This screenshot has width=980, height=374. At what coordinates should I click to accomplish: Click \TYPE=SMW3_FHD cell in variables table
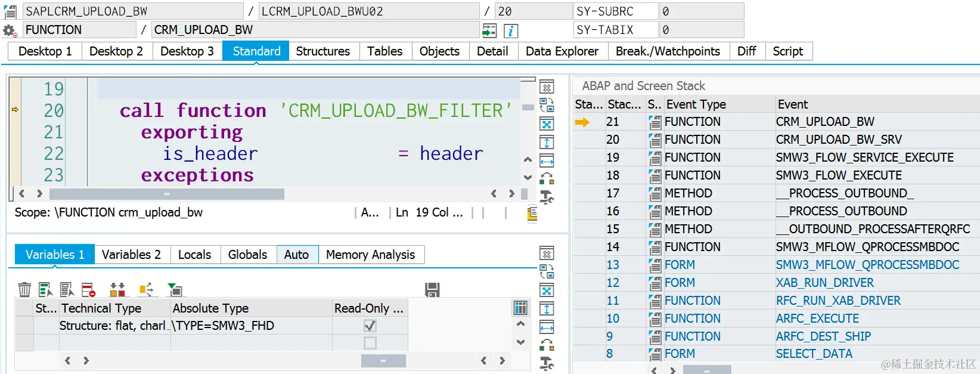(251, 326)
